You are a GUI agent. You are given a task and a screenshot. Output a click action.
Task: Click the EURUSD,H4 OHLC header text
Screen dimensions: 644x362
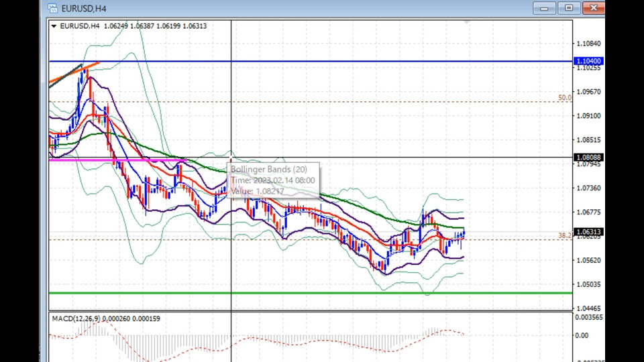(133, 26)
